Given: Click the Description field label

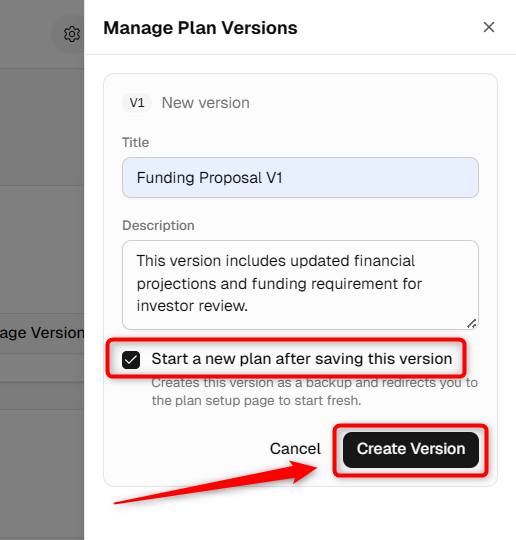Looking at the screenshot, I should click(x=158, y=226).
